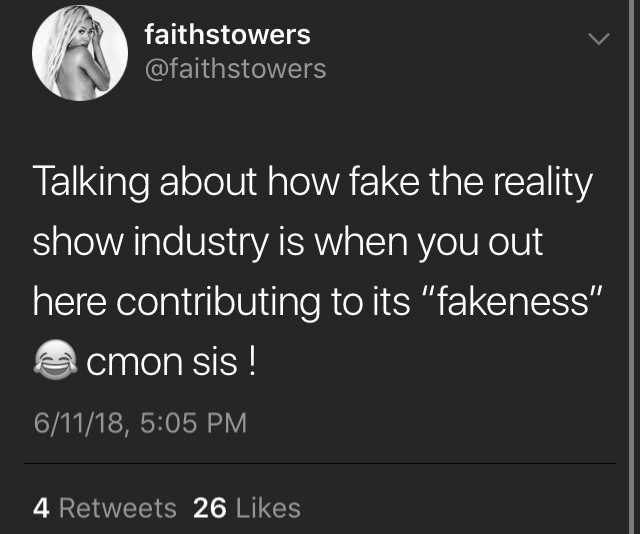The image size is (640, 534).
Task: Open the @faithstowers handle
Action: 236,69
